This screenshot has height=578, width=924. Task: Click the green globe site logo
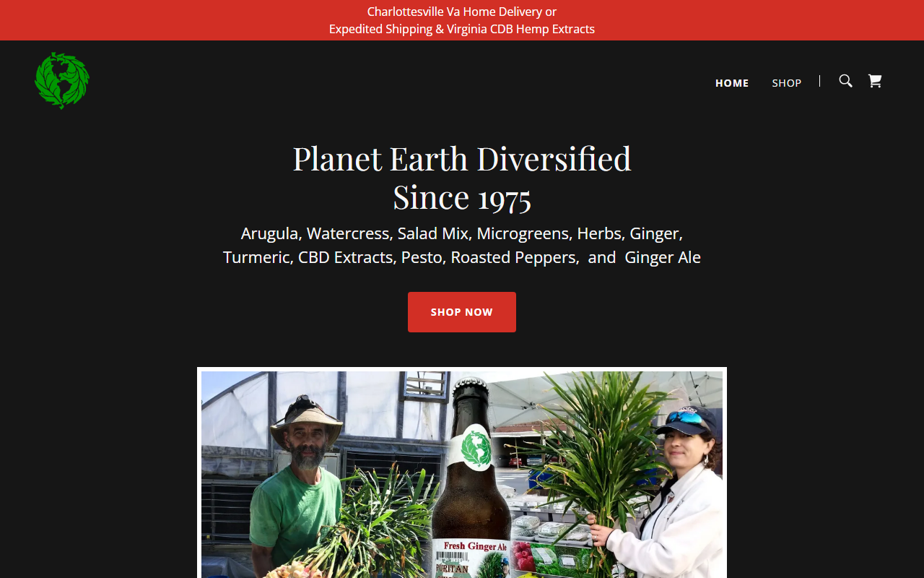[62, 81]
